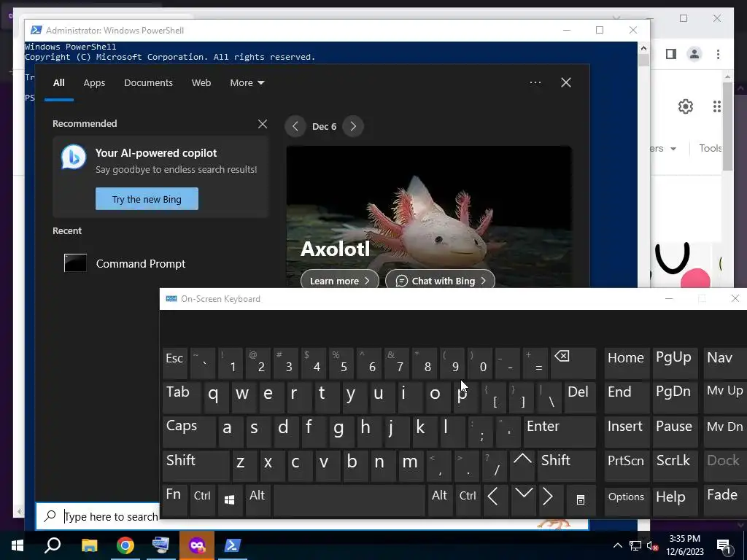Open Chrome three-dot menu

(718, 54)
